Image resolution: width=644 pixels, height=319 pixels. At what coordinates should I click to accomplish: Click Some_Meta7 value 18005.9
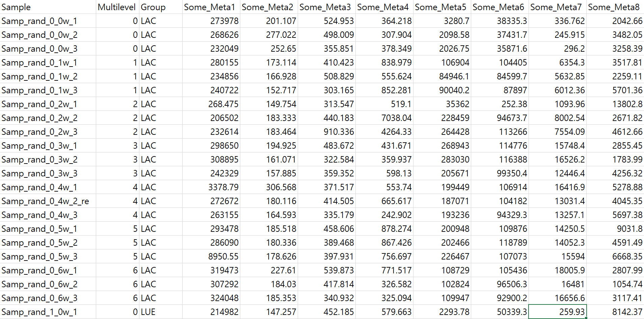click(x=558, y=270)
